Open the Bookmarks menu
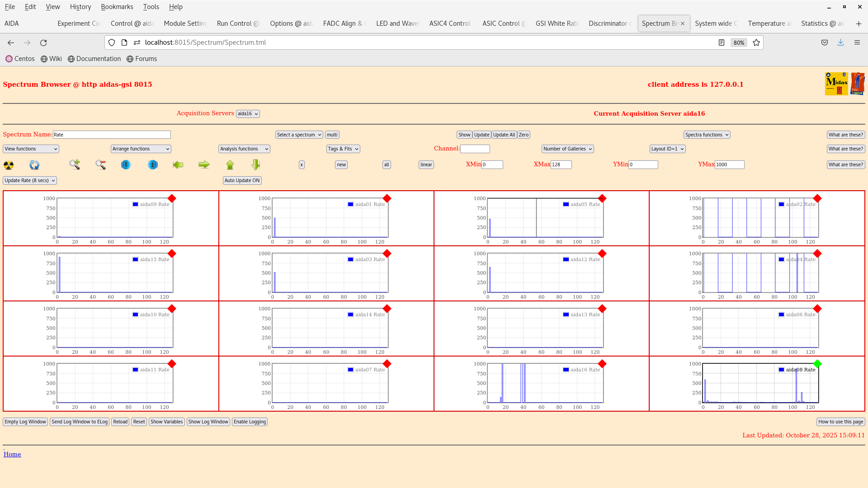The height and width of the screenshot is (488, 868). click(x=117, y=7)
